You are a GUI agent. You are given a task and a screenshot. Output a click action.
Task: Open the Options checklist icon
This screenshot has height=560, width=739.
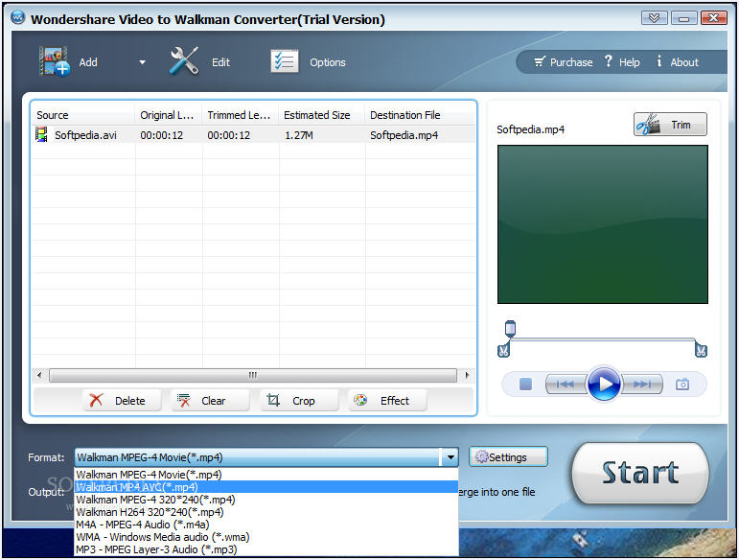coord(285,62)
